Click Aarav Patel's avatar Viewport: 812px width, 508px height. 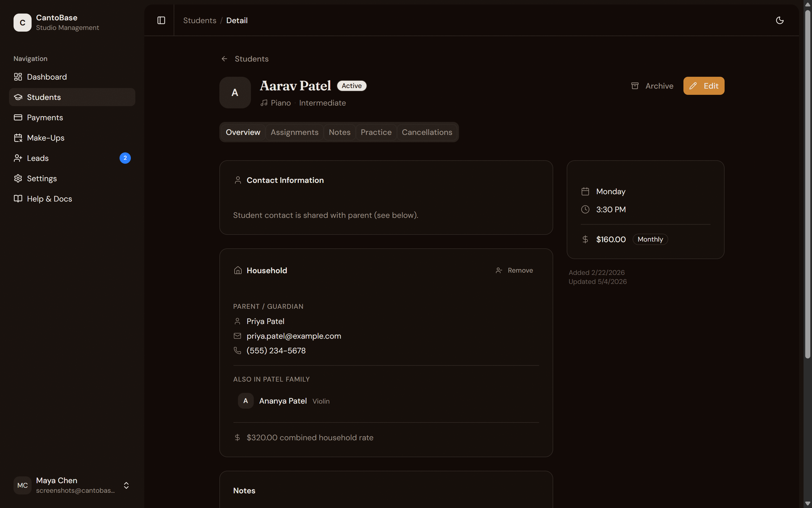(x=235, y=92)
